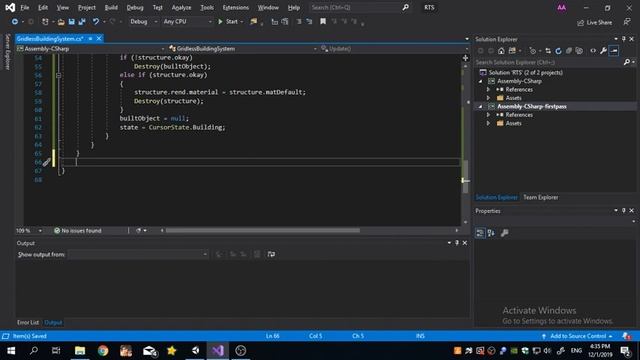Open the Extensions menu
This screenshot has width=640, height=360.
click(236, 7)
